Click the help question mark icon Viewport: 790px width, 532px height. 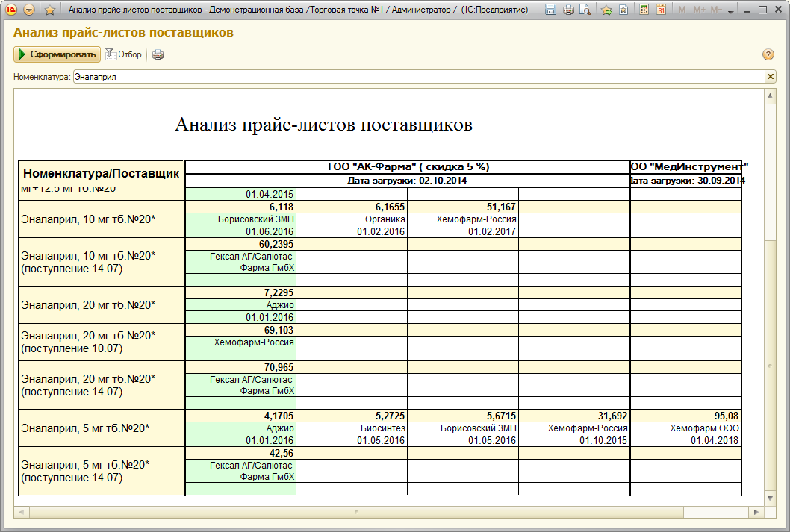pyautogui.click(x=768, y=54)
